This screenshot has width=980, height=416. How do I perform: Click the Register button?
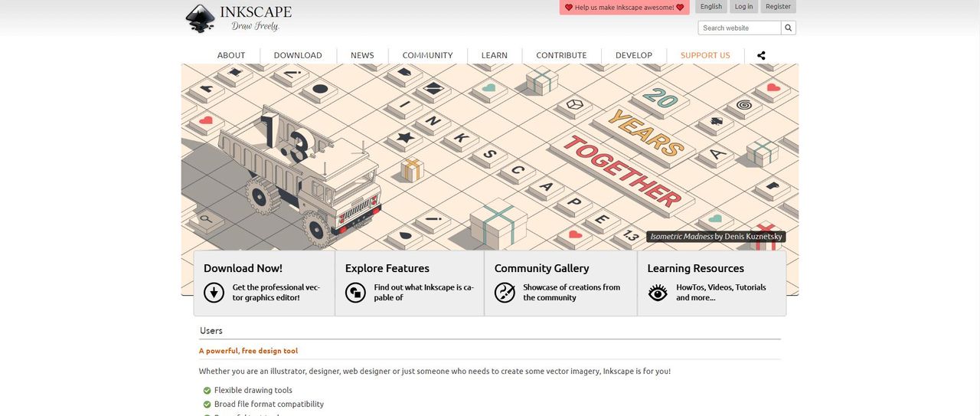pyautogui.click(x=779, y=7)
